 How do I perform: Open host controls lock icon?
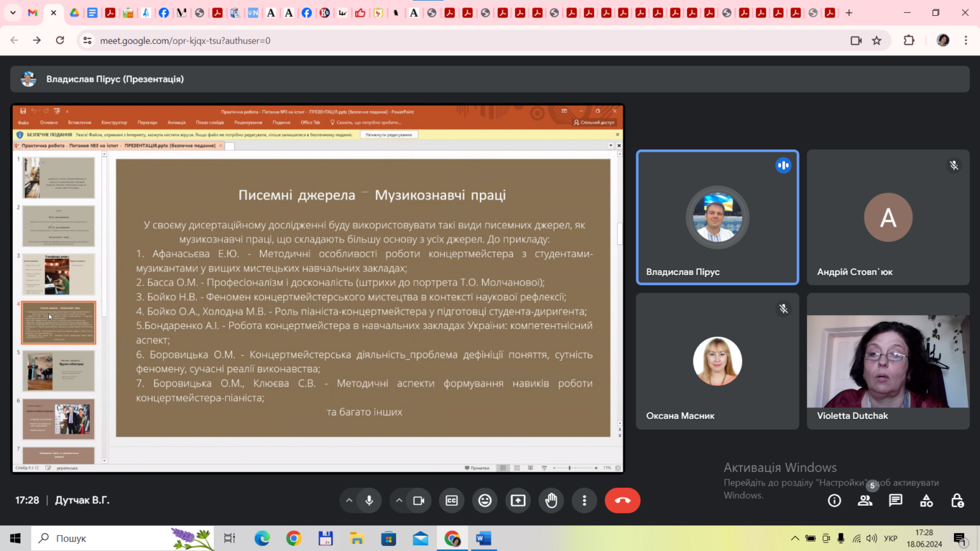(957, 501)
